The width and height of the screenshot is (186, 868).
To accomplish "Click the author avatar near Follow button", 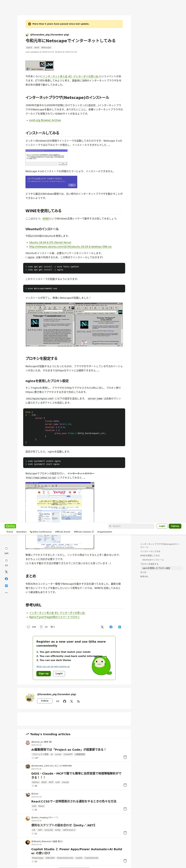I will click(x=30, y=697).
